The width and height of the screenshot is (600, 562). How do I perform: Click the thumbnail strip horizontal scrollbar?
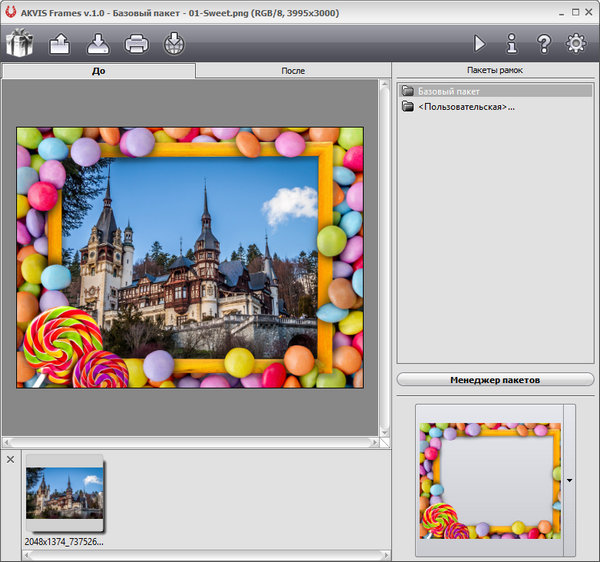(x=200, y=554)
